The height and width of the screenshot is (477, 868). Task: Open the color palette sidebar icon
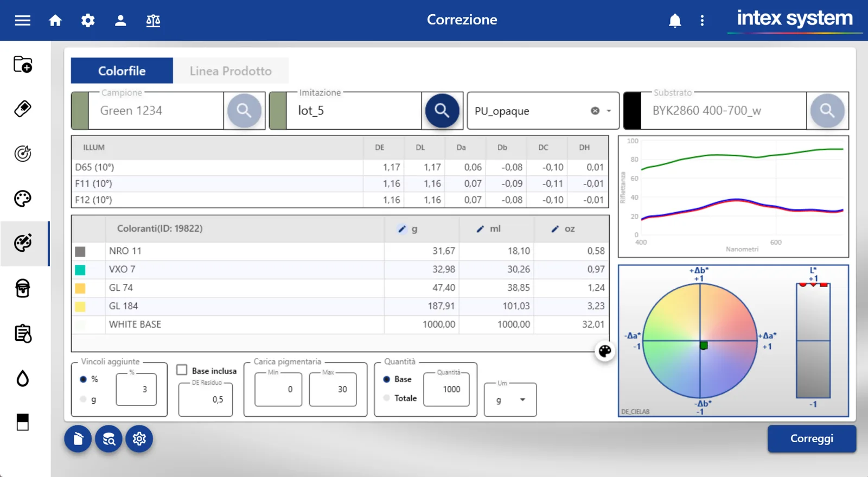23,199
